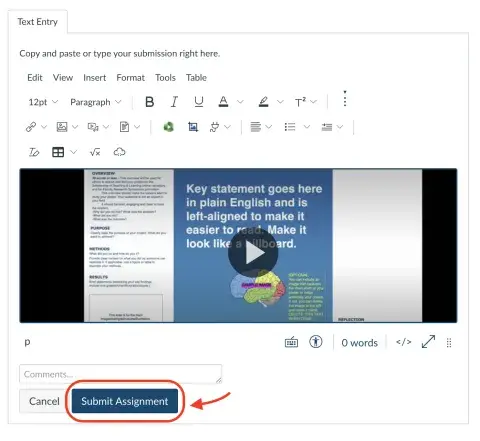
Task: Clear formatting with the slashed T icon
Action: (34, 152)
